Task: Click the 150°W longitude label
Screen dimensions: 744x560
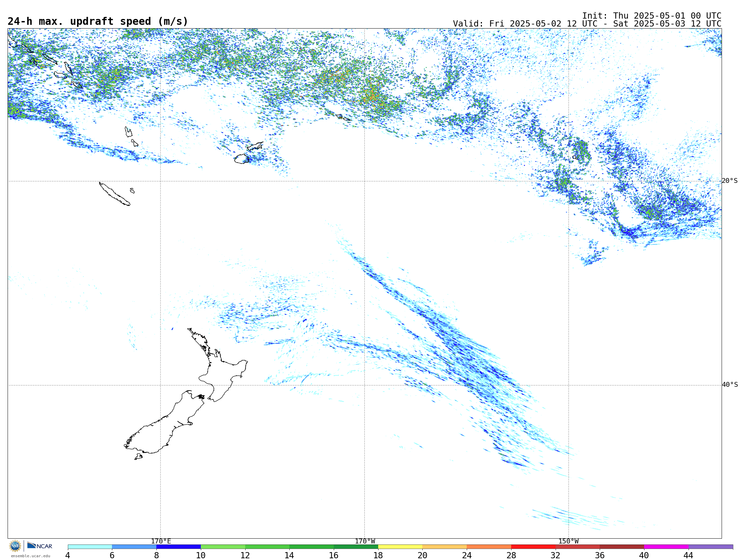Action: [x=568, y=541]
